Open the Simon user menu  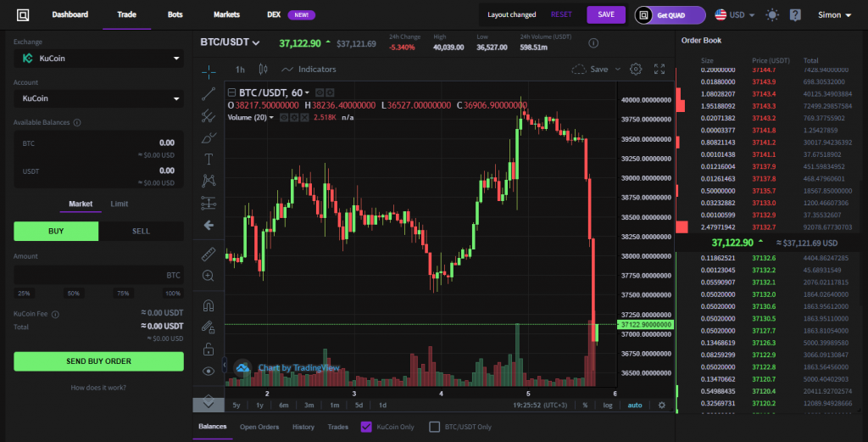(x=834, y=15)
